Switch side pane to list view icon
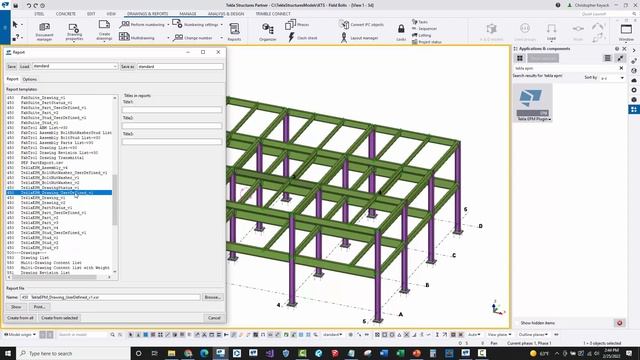This screenshot has width=640, height=360. 607,58
